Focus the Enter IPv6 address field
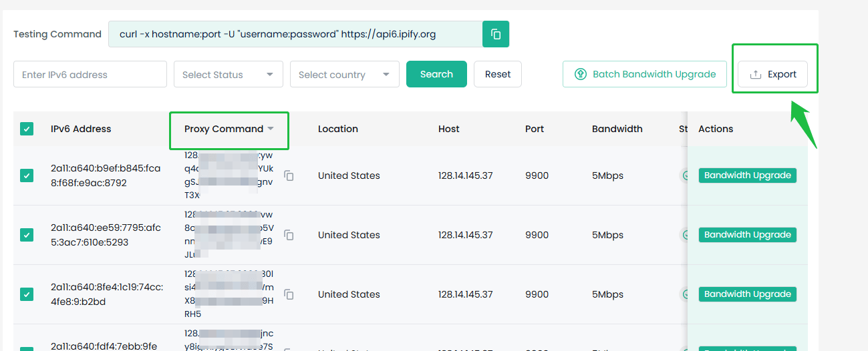This screenshot has height=351, width=868. (x=90, y=74)
